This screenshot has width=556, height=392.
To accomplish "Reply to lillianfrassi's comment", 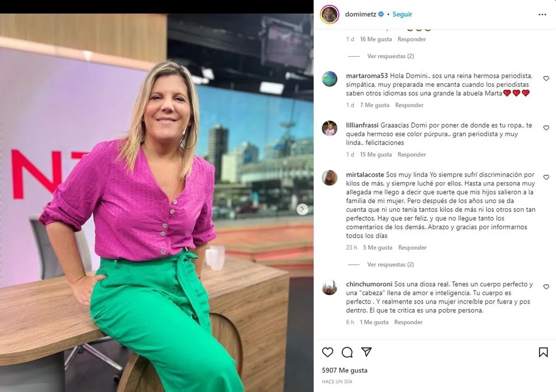I will coord(412,154).
